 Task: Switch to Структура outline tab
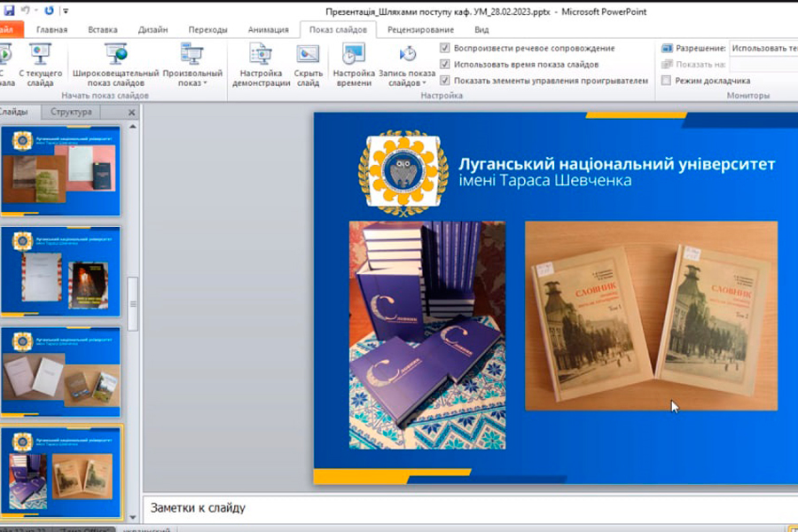tap(71, 112)
